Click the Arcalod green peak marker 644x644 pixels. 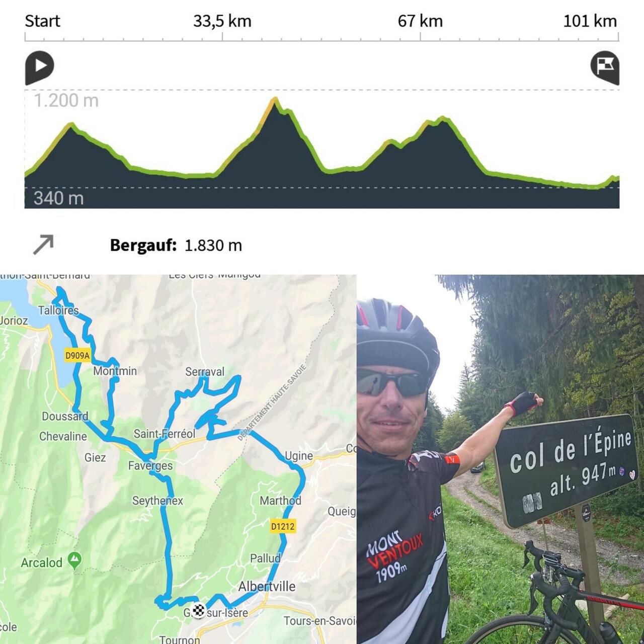[x=74, y=560]
